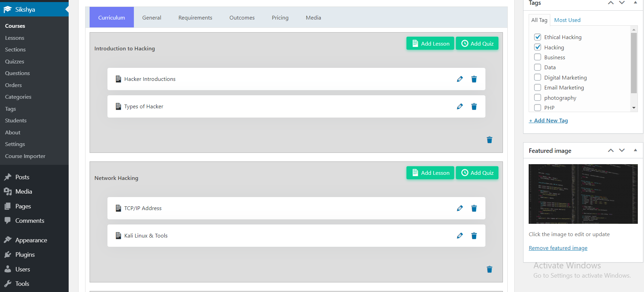Click the Media library icon in sidebar
This screenshot has width=644, height=292.
(x=8, y=192)
